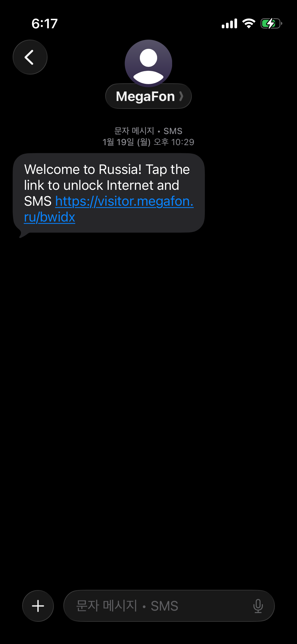The height and width of the screenshot is (644, 297).
Task: Tap the plus attachments button
Action: click(x=38, y=606)
